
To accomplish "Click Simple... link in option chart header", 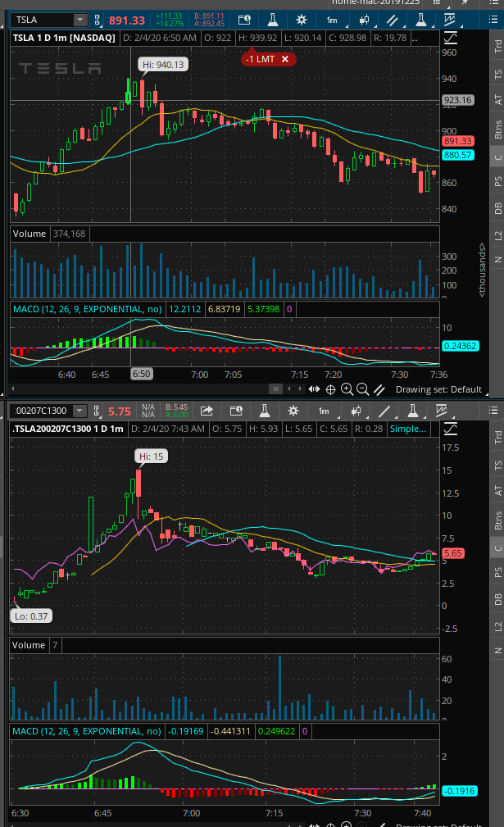I will [408, 429].
